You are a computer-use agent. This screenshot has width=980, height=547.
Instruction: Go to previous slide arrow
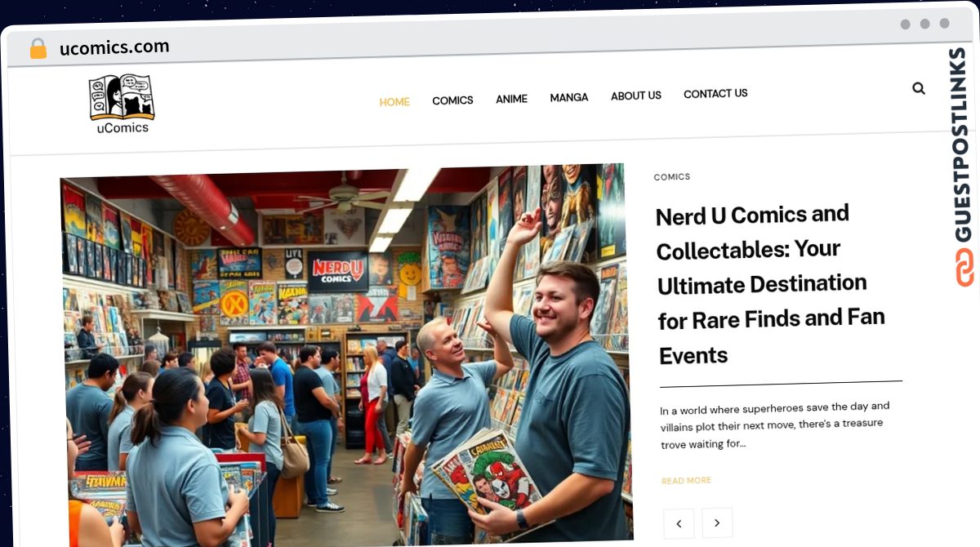(x=679, y=523)
